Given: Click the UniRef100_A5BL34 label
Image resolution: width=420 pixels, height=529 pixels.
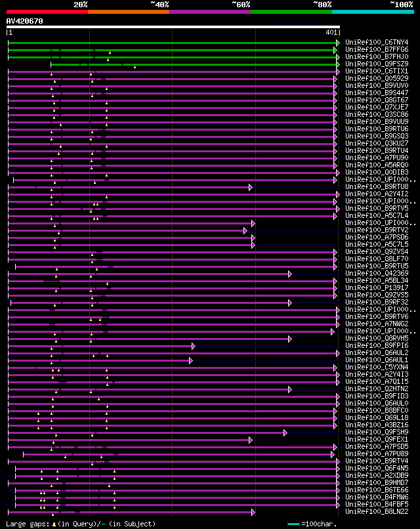Looking at the screenshot, I should tap(377, 280).
